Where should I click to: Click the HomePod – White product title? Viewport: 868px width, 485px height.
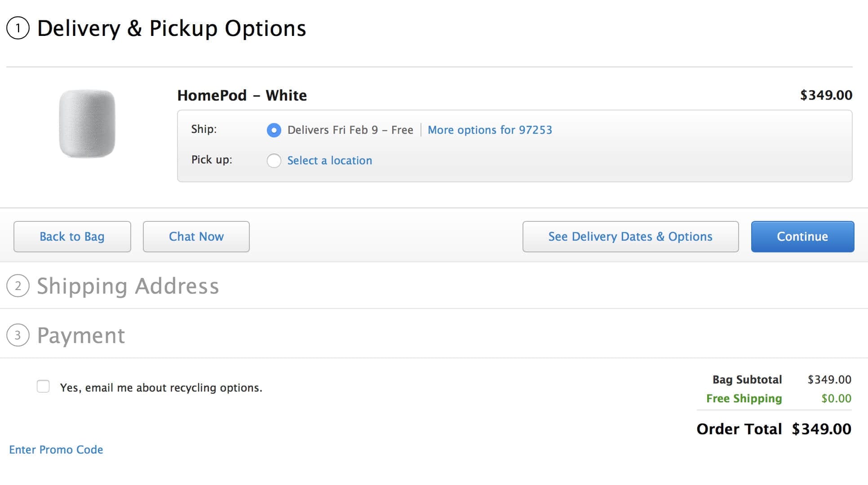coord(242,95)
